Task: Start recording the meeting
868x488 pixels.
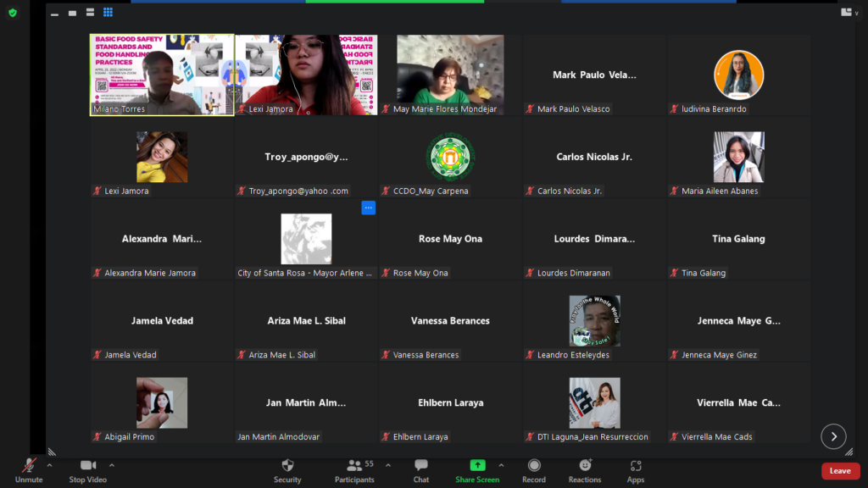Action: pos(534,470)
